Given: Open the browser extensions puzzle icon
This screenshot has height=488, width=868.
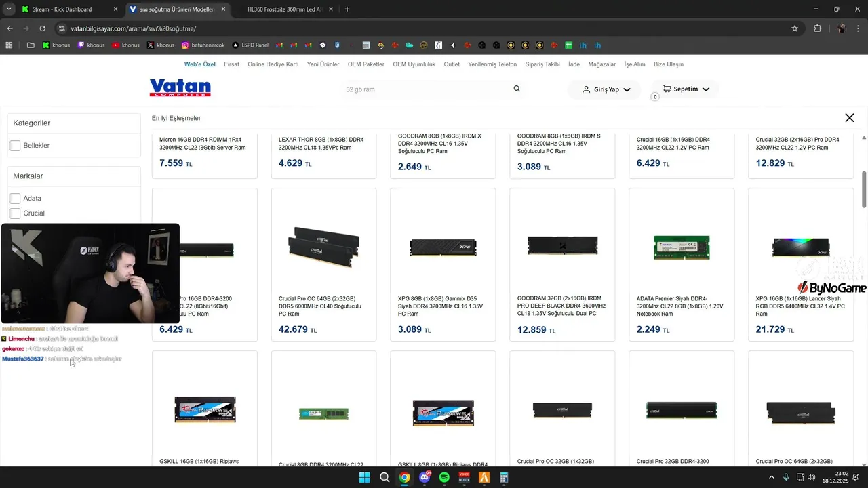Looking at the screenshot, I should (817, 28).
